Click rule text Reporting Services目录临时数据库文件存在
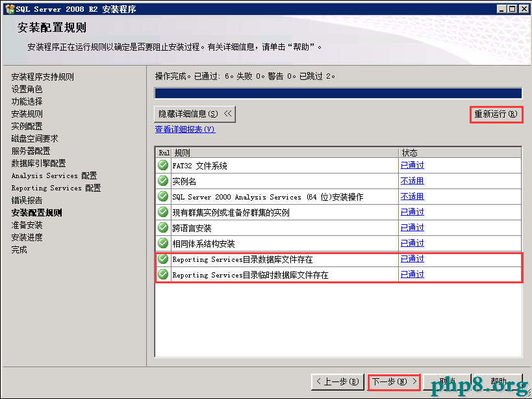Screen dimensions: 532x399 pos(250,275)
